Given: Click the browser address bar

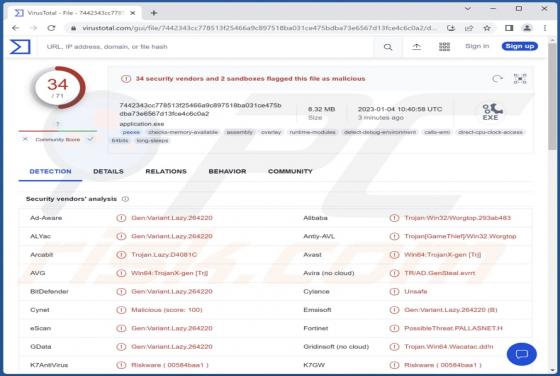Looking at the screenshot, I should pyautogui.click(x=254, y=28).
